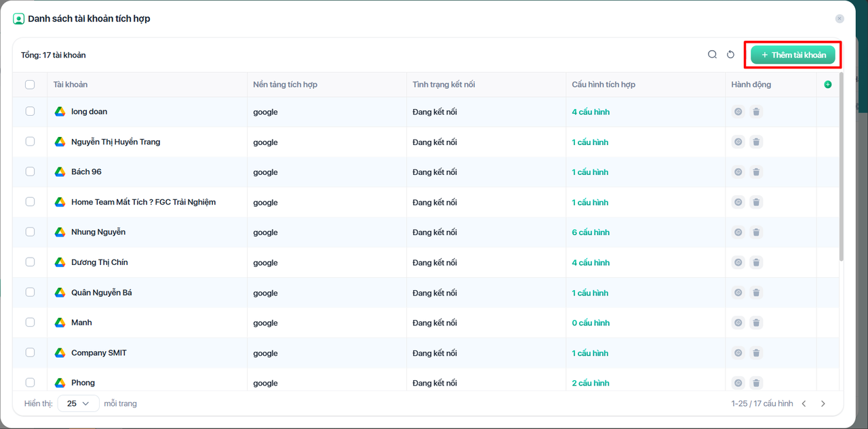
Task: Check the box for Nguyễn Thị Huyền Trang
Action: (30, 142)
